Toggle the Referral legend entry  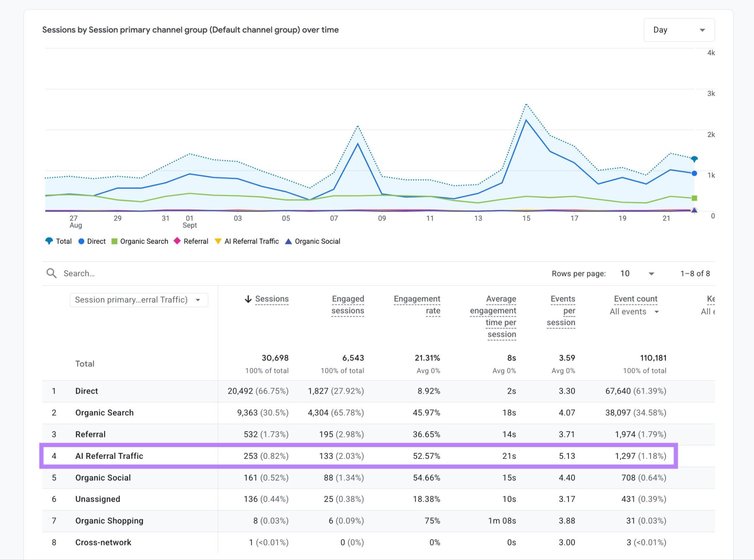point(191,241)
